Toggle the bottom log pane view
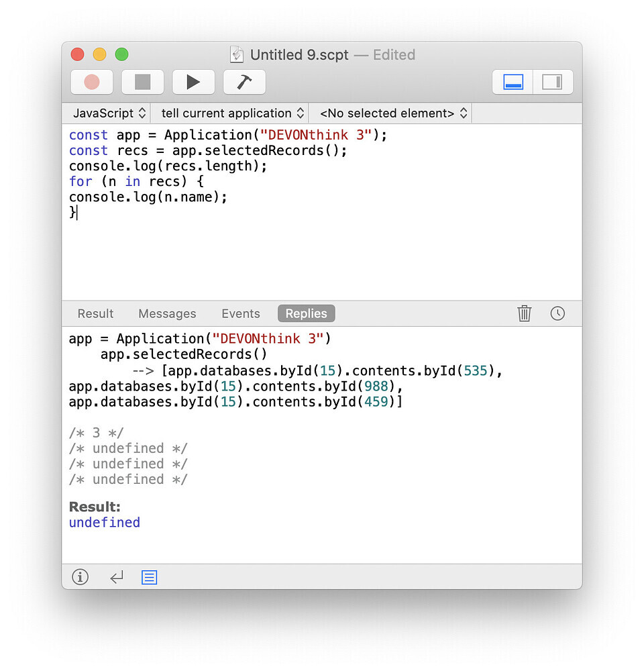This screenshot has width=644, height=671. [513, 82]
